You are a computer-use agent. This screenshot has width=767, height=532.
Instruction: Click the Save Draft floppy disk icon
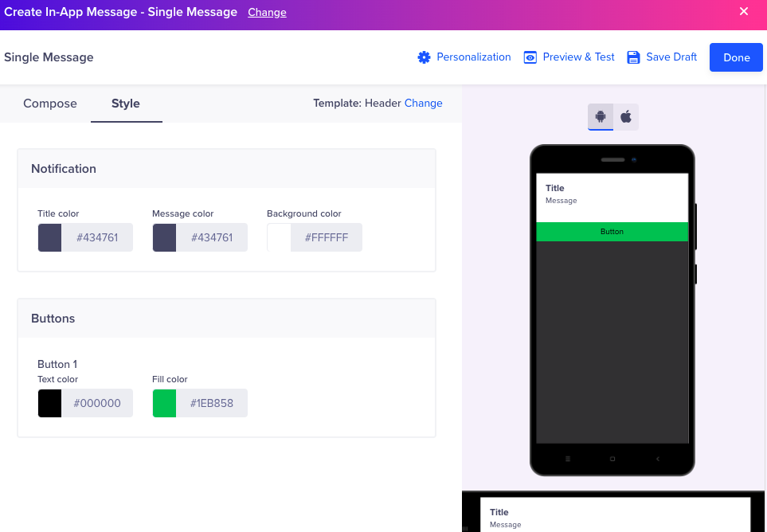point(633,57)
